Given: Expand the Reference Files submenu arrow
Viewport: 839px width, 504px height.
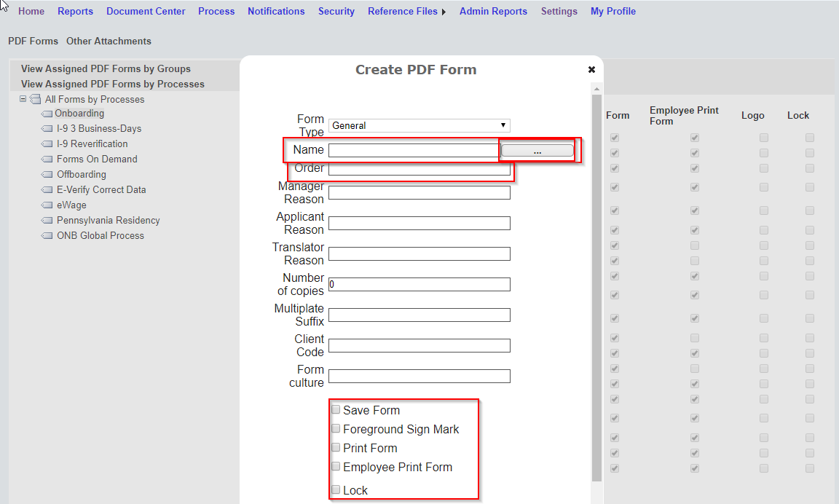Looking at the screenshot, I should click(444, 11).
